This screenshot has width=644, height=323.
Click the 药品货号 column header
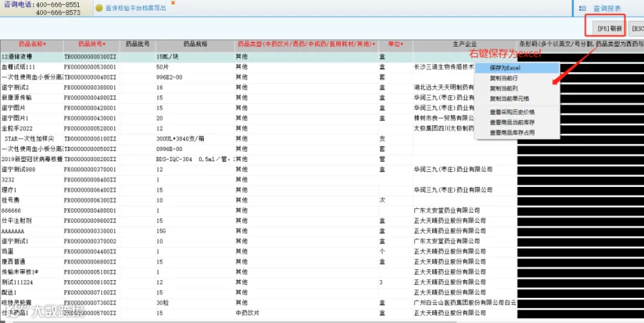92,44
